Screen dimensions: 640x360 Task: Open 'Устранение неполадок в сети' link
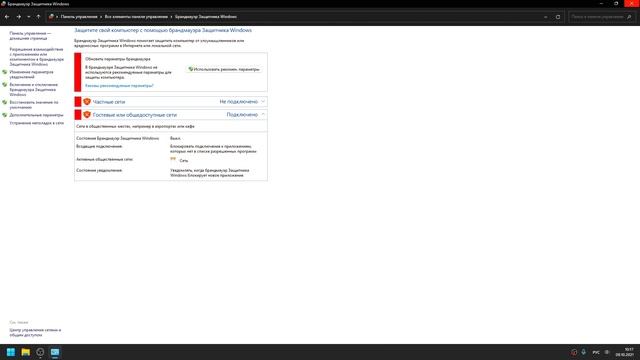tap(37, 123)
